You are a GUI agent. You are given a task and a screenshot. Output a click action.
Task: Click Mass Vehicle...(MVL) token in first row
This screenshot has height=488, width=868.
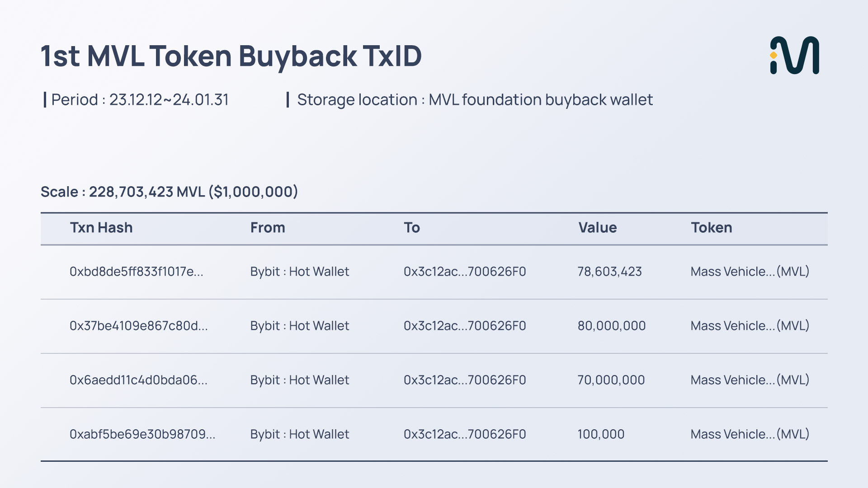coord(750,272)
